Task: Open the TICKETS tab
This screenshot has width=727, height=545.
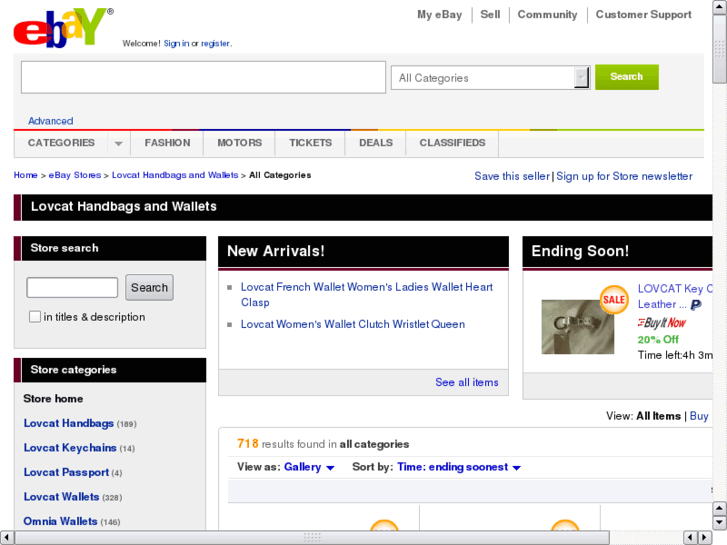Action: (311, 143)
